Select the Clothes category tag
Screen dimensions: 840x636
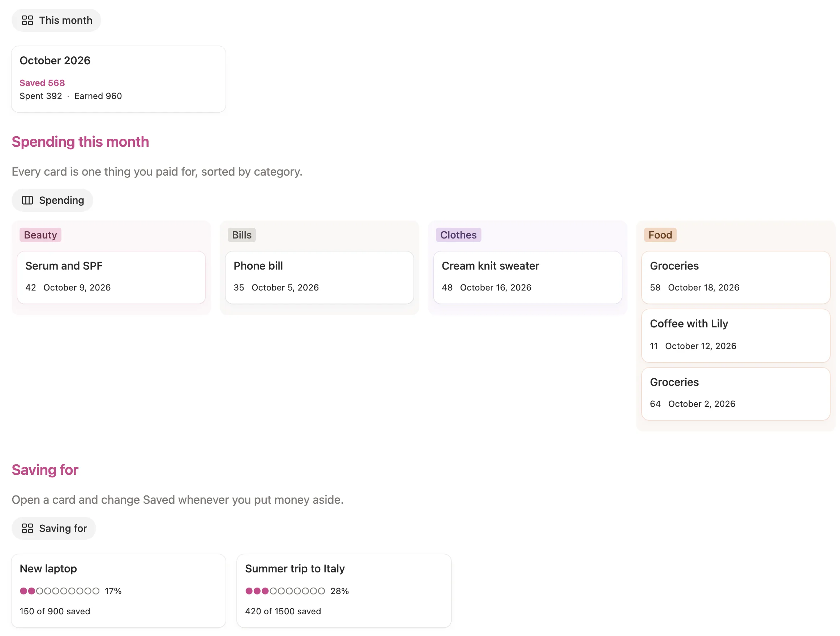pyautogui.click(x=458, y=235)
